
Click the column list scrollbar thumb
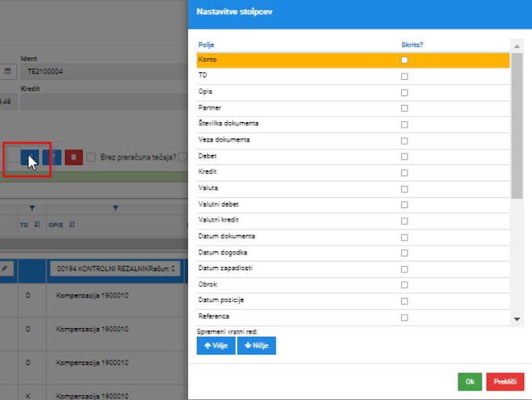[517, 125]
